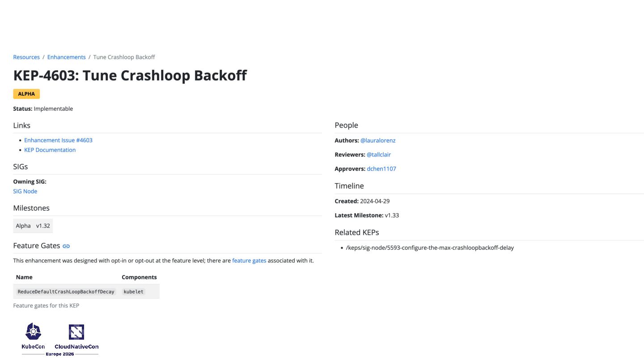
Task: Click the kubelet component tag
Action: (x=133, y=292)
